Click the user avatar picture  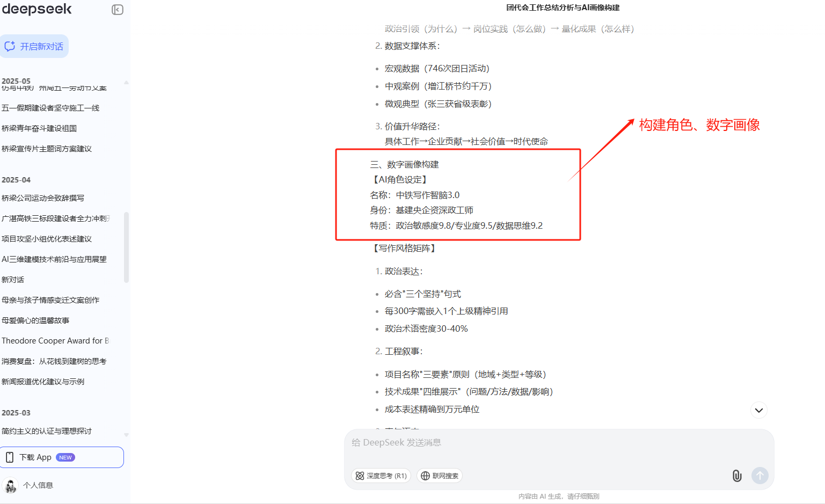(11, 485)
